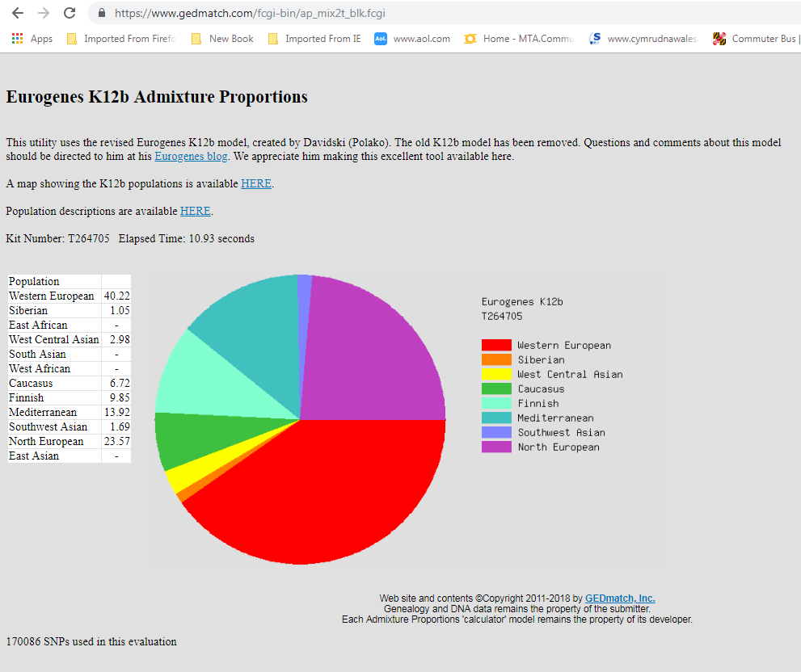The width and height of the screenshot is (801, 672).
Task: Click the purple North European legend swatch
Action: pyautogui.click(x=496, y=447)
